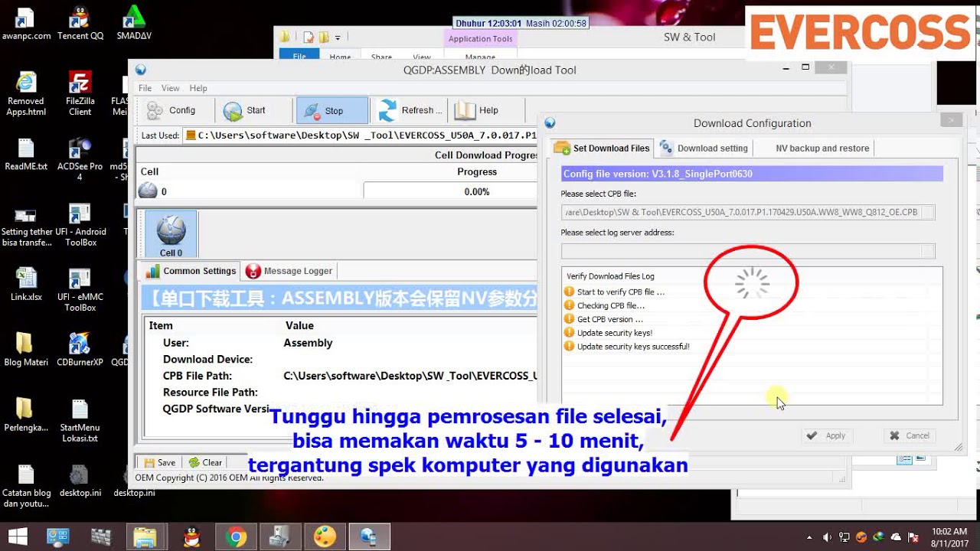Open Link.xlsx desktop file

click(26, 285)
